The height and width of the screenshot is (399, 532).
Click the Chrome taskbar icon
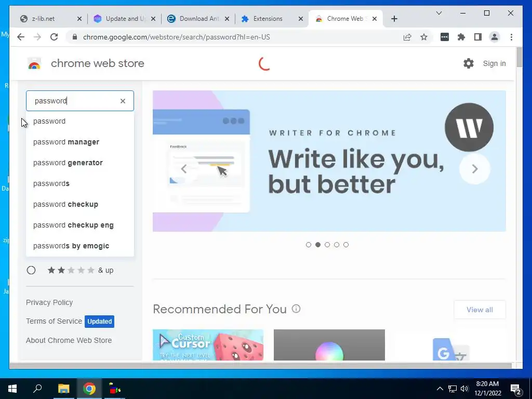pos(89,389)
